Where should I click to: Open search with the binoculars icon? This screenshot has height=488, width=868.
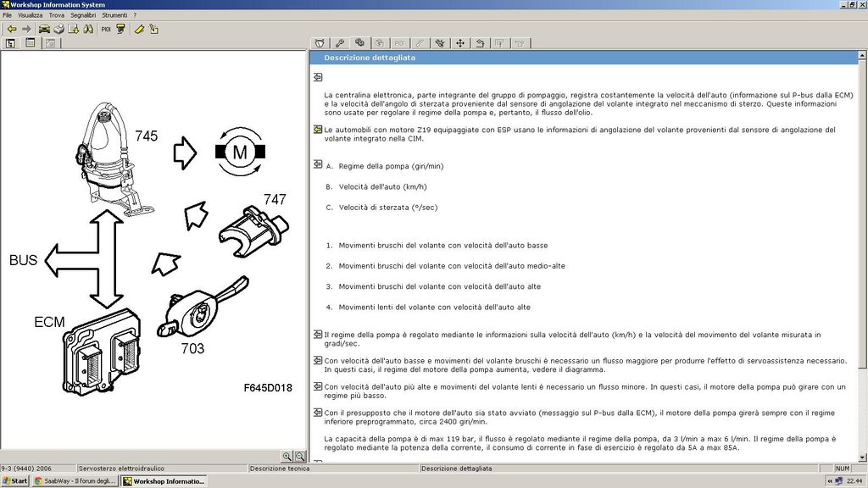point(88,29)
